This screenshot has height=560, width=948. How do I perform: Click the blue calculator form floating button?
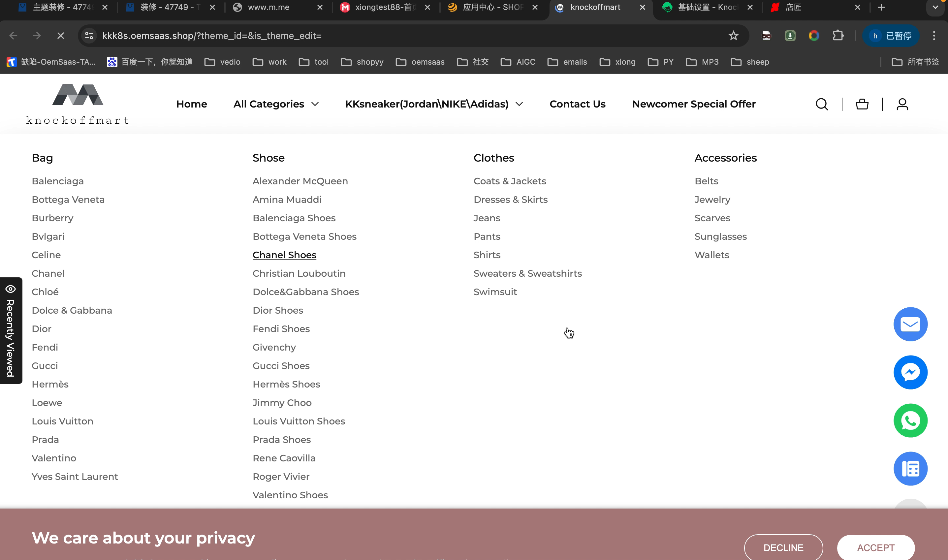pos(910,469)
